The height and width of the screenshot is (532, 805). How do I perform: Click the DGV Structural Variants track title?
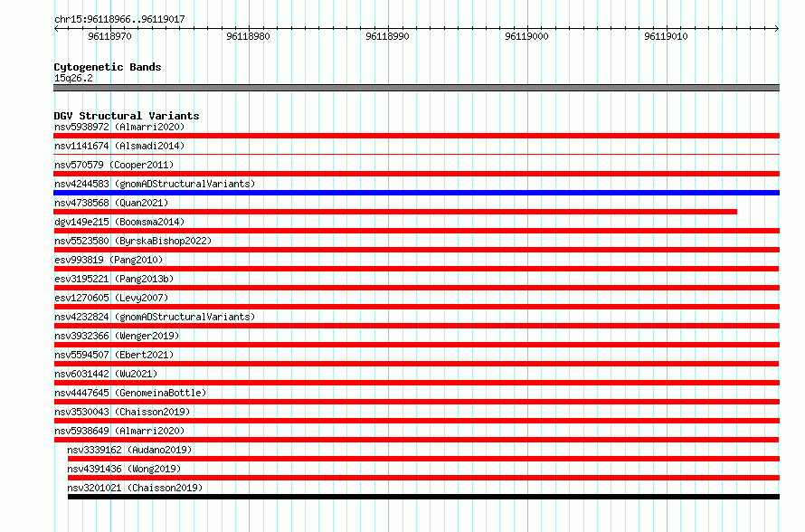(x=127, y=116)
